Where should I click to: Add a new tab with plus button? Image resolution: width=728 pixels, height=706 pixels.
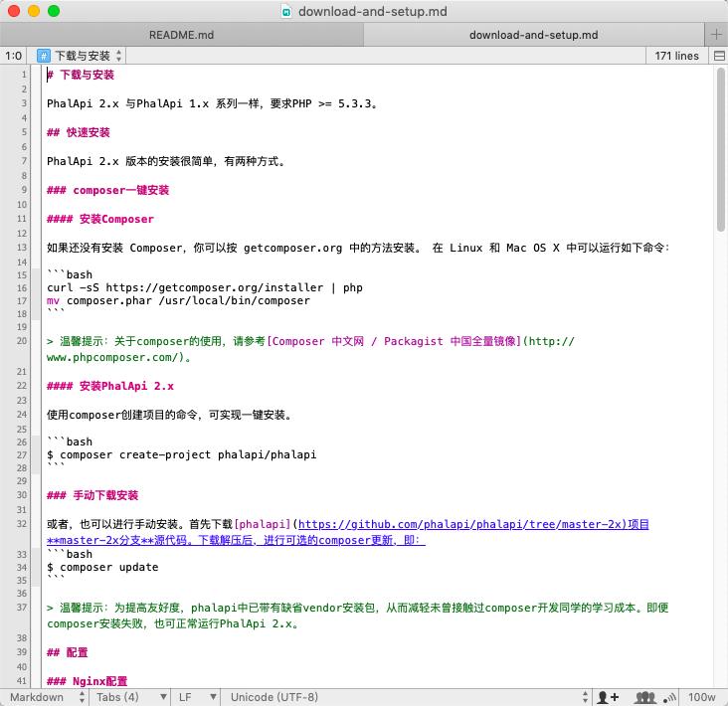(x=716, y=35)
